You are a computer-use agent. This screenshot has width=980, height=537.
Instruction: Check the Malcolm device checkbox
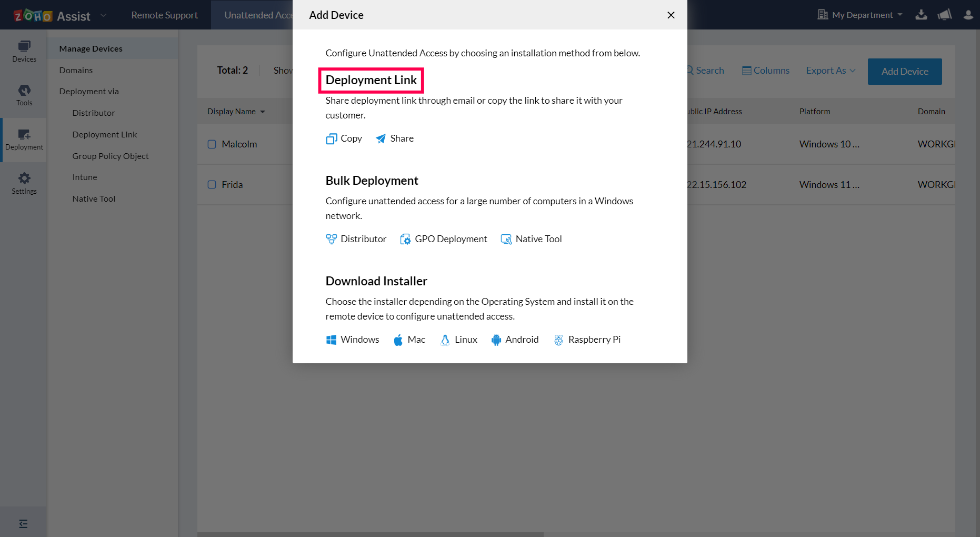tap(212, 144)
